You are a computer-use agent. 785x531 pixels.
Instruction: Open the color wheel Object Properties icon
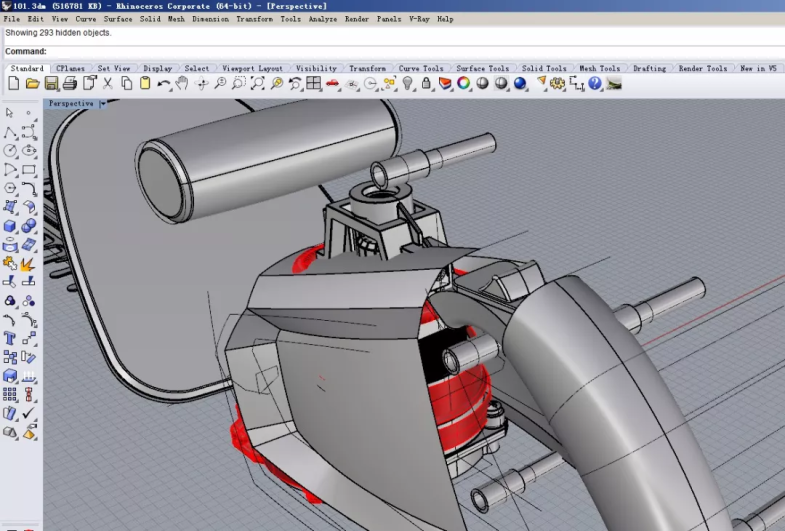point(464,83)
